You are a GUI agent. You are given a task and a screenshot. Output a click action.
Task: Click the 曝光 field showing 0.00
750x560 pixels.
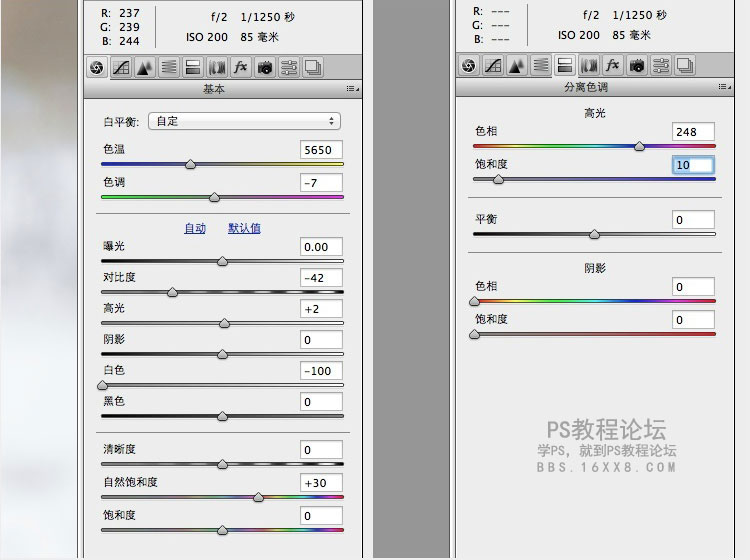(x=321, y=247)
